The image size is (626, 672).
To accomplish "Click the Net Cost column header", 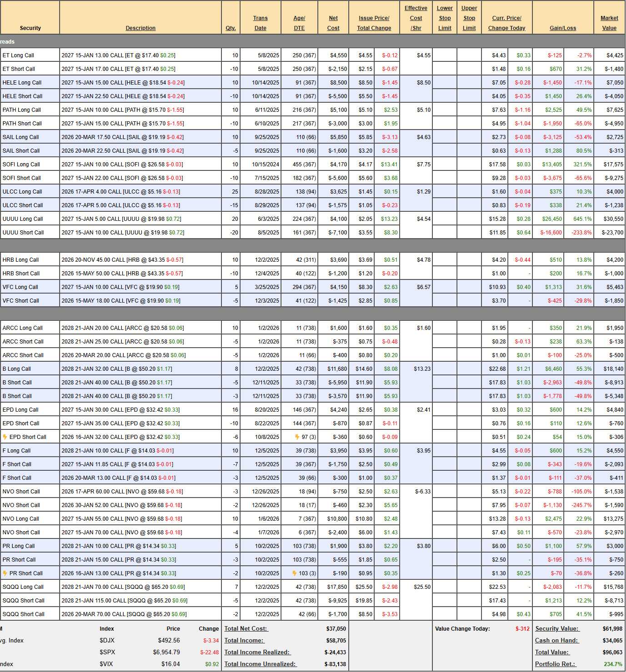I will 333,23.
